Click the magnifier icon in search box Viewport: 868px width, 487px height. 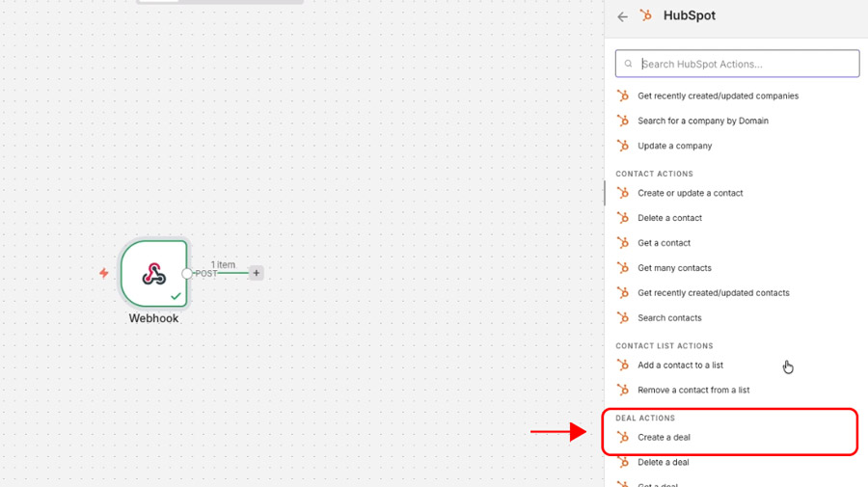(x=629, y=65)
